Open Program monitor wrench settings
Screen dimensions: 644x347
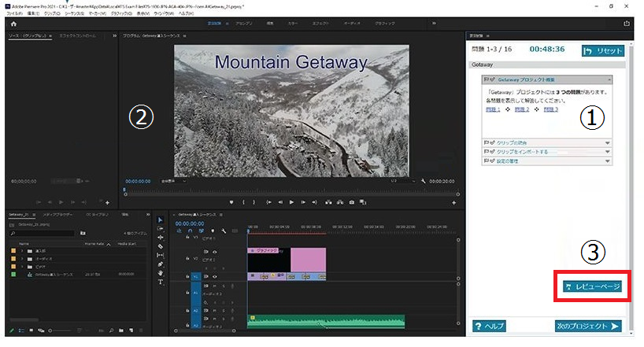[423, 180]
